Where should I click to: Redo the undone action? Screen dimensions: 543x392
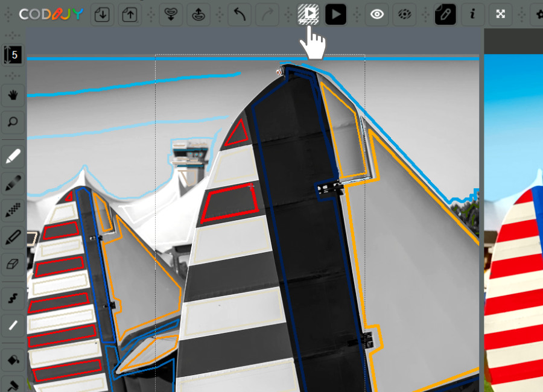coord(266,14)
